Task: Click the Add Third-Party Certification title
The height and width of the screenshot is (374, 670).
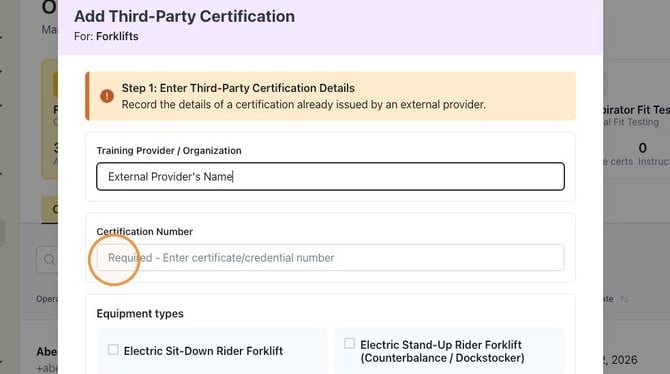Action: click(x=185, y=16)
